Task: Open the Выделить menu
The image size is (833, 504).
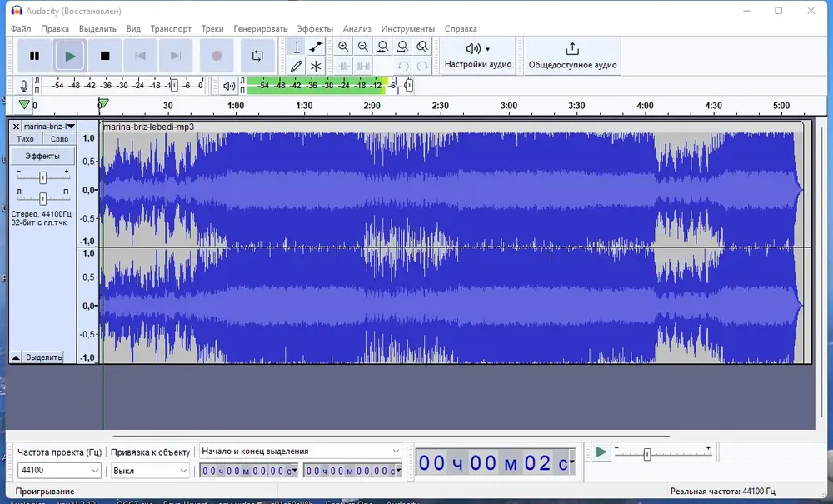Action: click(97, 28)
